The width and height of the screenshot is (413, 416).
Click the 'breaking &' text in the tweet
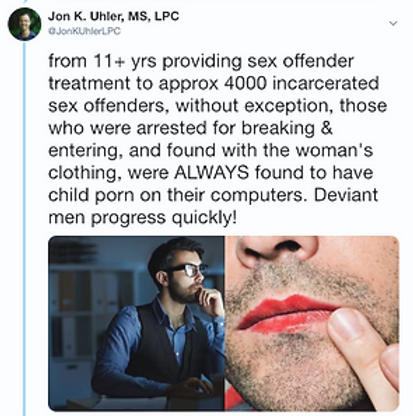287,128
